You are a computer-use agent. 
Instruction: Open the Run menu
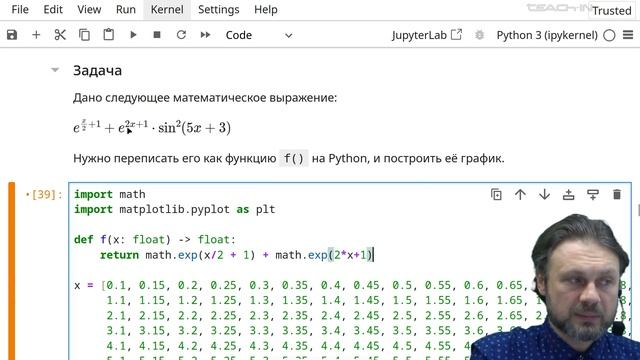coord(126,9)
